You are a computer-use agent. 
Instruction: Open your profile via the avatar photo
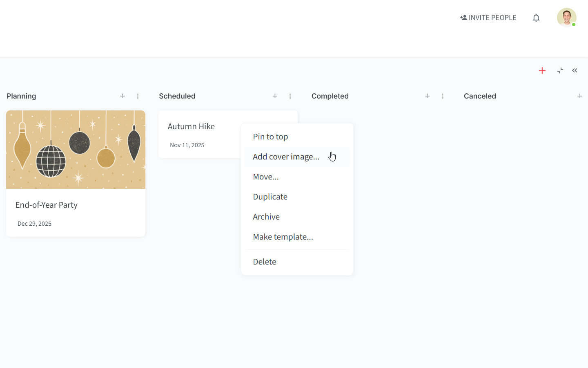[x=567, y=17]
